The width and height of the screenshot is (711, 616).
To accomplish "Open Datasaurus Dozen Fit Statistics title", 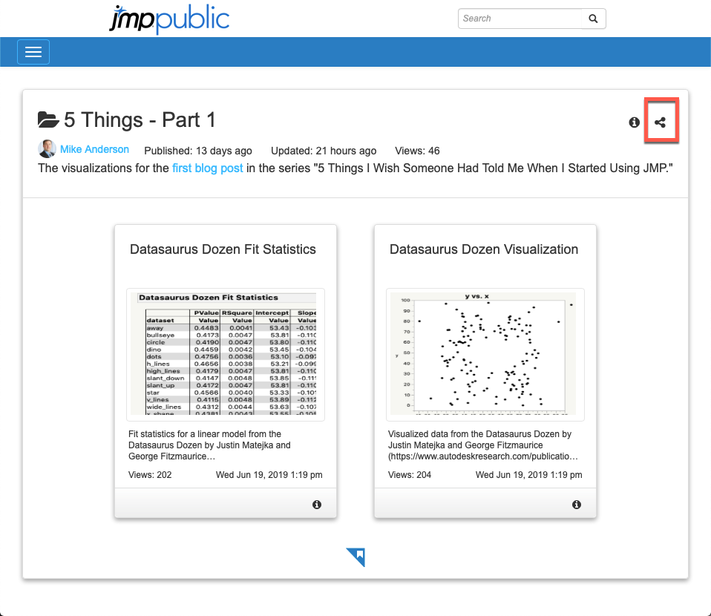I will tap(223, 249).
